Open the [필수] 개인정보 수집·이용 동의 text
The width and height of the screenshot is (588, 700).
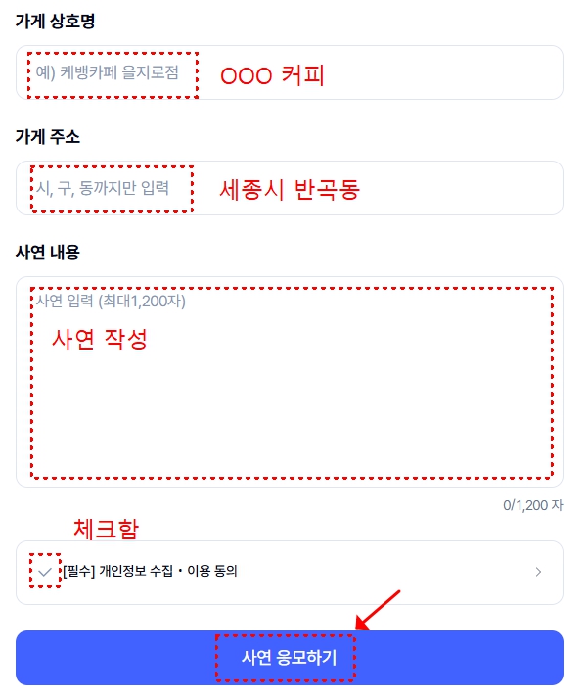coord(150,571)
